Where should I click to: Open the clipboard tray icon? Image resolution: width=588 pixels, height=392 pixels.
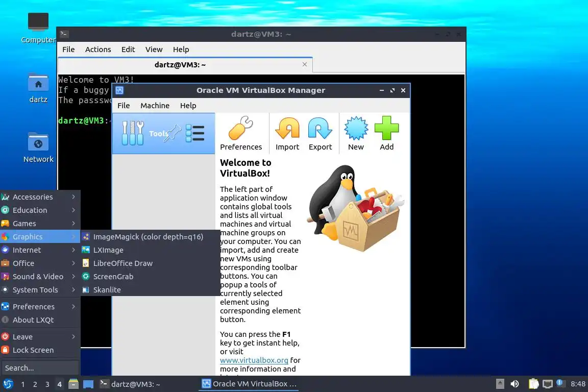coord(533,384)
